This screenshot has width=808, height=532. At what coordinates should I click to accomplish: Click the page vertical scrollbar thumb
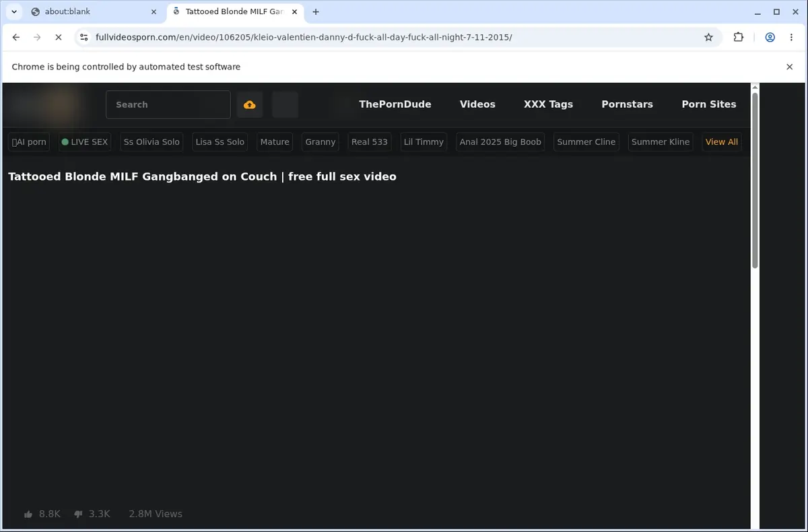pos(755,180)
